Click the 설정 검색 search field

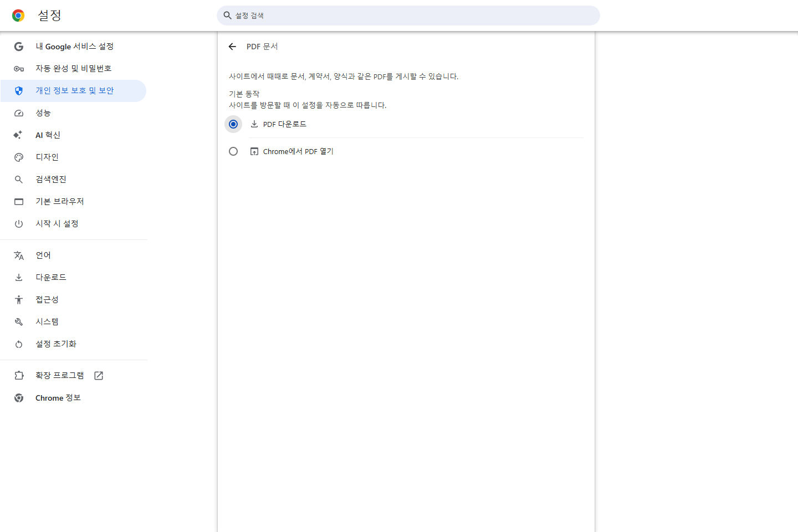click(408, 16)
